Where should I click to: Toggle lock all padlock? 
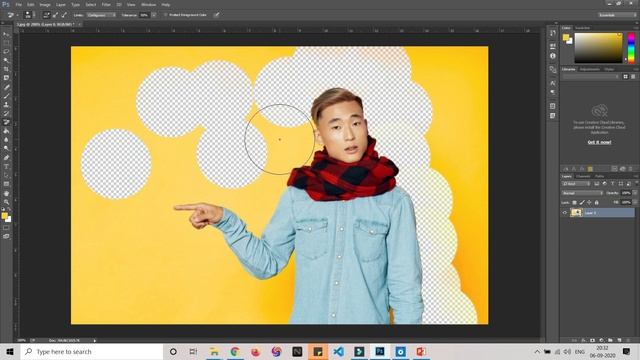click(596, 202)
